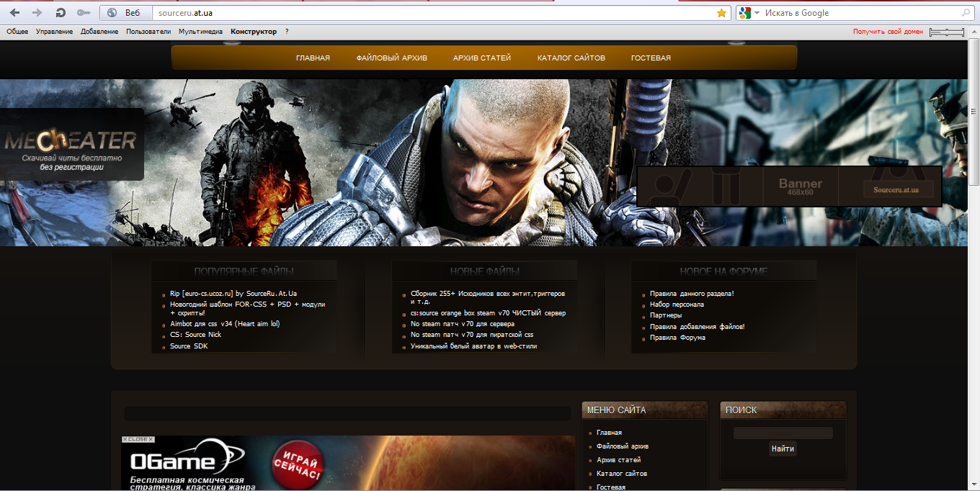The image size is (980, 491).
Task: Select Архив статей in МЕНЮ САЙТА sidebar
Action: coord(618,460)
